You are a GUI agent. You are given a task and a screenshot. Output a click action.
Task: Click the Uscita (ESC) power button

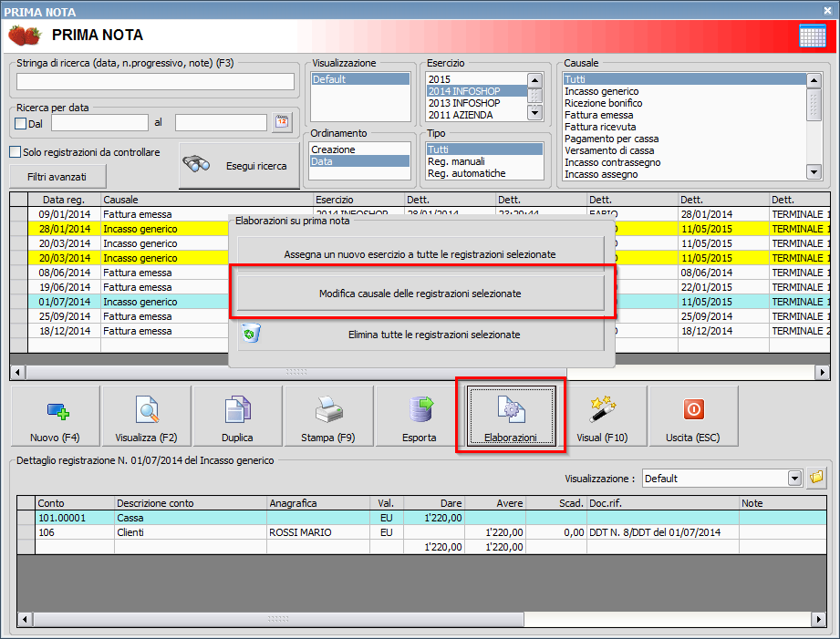pyautogui.click(x=693, y=417)
